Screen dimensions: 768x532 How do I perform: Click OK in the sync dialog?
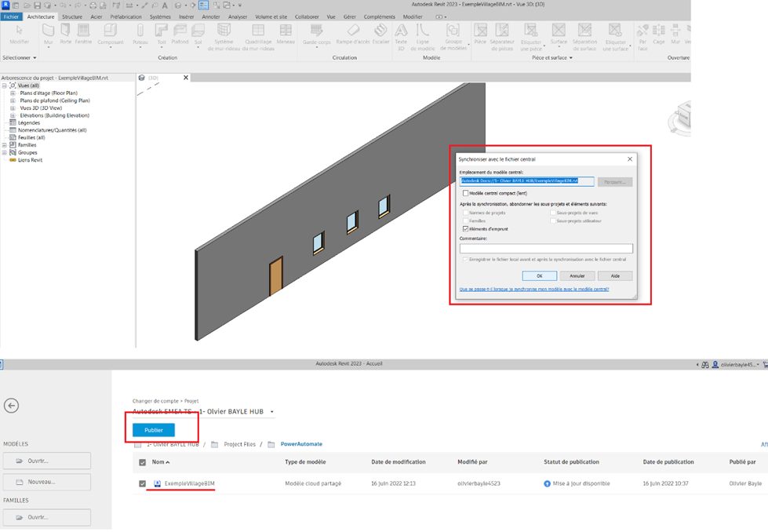pyautogui.click(x=539, y=275)
